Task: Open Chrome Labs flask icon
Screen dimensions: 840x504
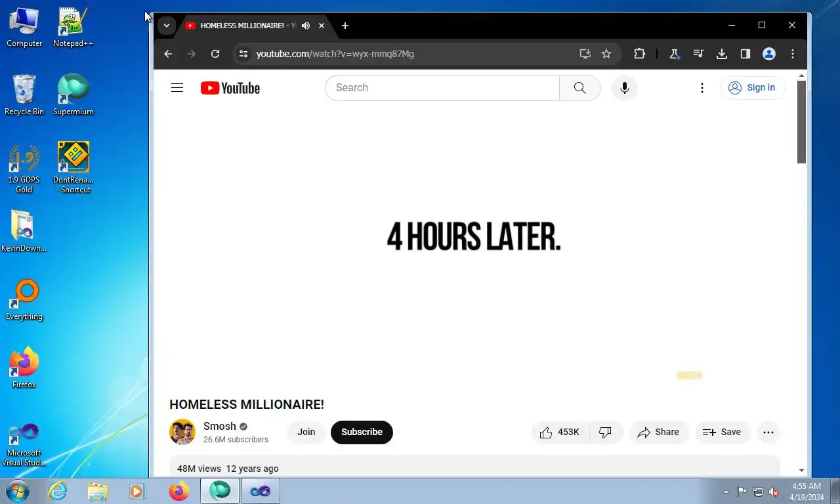Action: (674, 54)
